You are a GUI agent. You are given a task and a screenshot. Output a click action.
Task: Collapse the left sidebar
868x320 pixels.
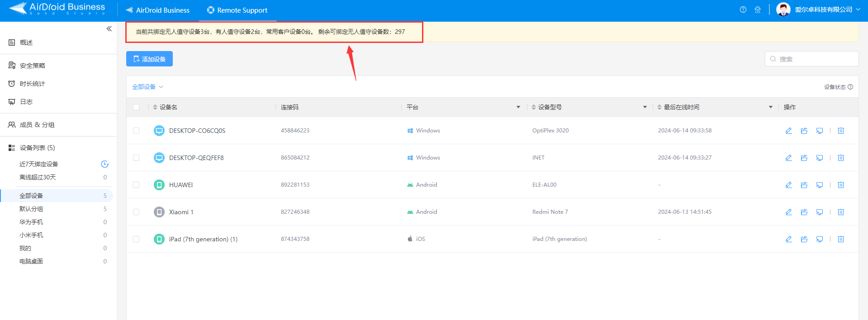click(x=109, y=28)
